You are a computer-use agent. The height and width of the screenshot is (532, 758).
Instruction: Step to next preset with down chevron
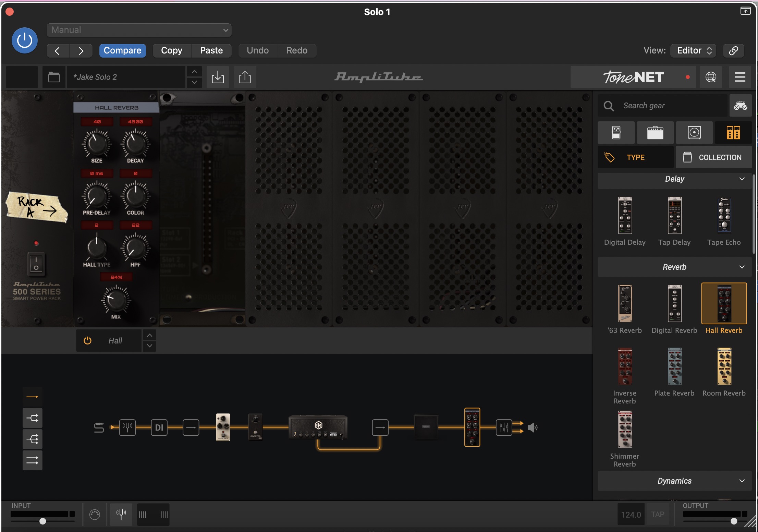(194, 82)
